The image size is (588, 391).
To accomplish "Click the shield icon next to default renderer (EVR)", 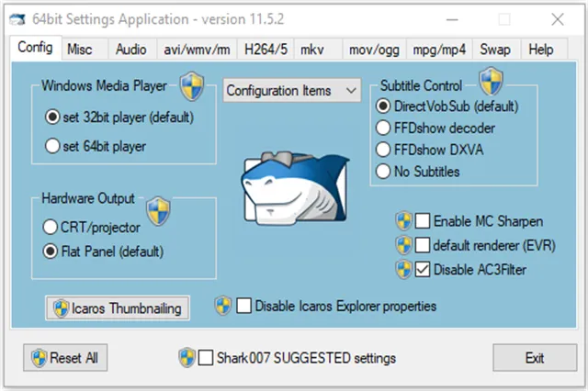I will (x=404, y=245).
